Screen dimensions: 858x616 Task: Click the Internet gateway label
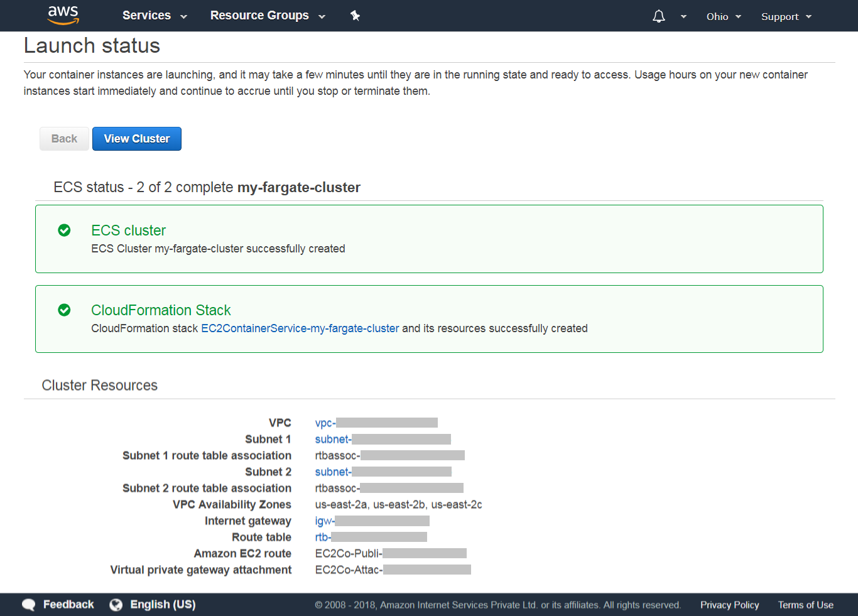[248, 521]
